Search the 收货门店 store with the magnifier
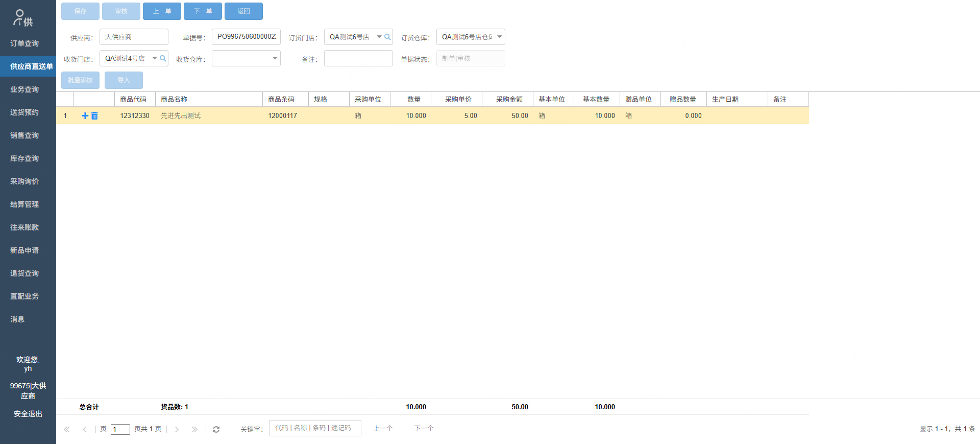The height and width of the screenshot is (444, 980). coord(163,58)
